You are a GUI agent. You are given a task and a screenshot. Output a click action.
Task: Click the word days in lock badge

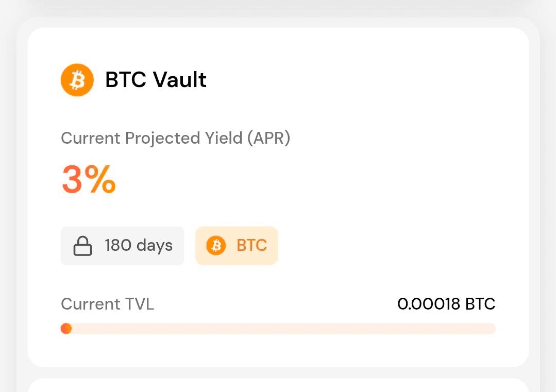(155, 246)
